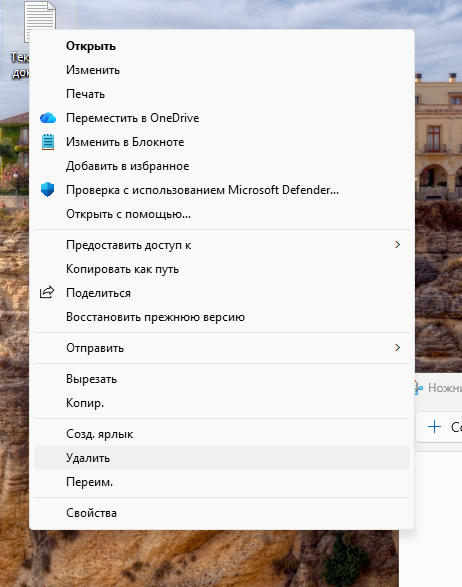Select Удалить to delete the file

222,458
